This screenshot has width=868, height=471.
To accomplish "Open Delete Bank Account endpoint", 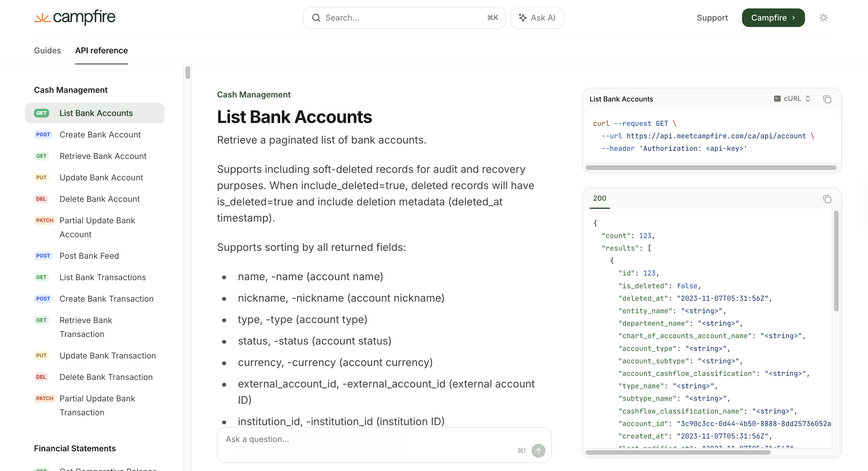I will pyautogui.click(x=99, y=199).
